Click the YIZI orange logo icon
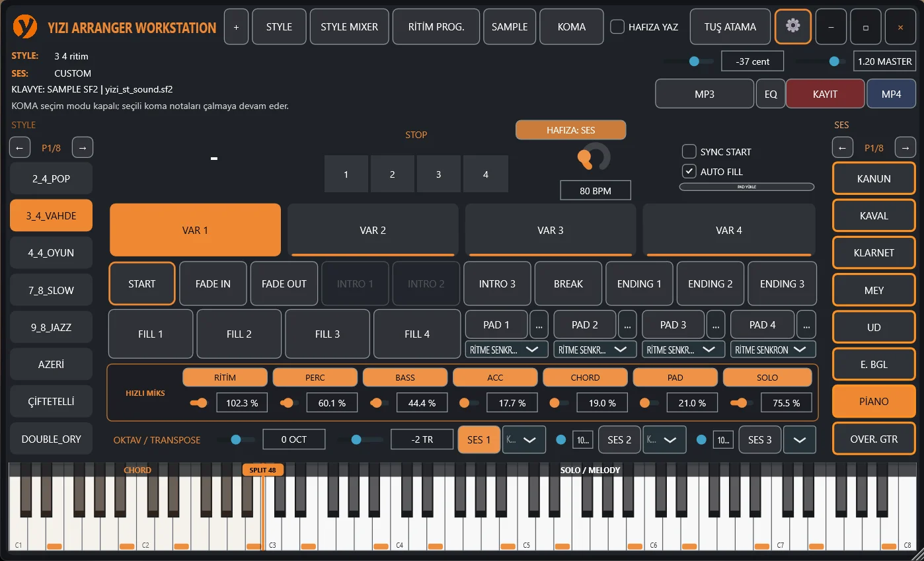Image resolution: width=924 pixels, height=561 pixels. coord(25,26)
